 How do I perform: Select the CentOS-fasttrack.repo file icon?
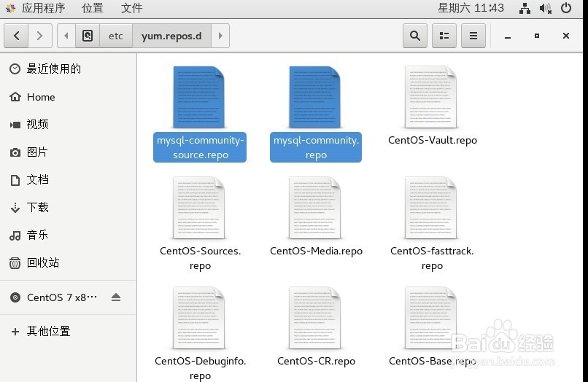click(x=431, y=208)
